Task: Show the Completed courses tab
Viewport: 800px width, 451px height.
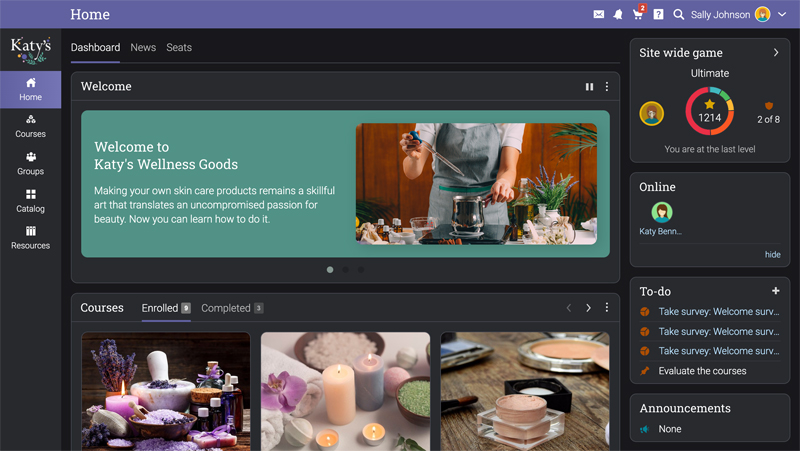Action: [232, 308]
